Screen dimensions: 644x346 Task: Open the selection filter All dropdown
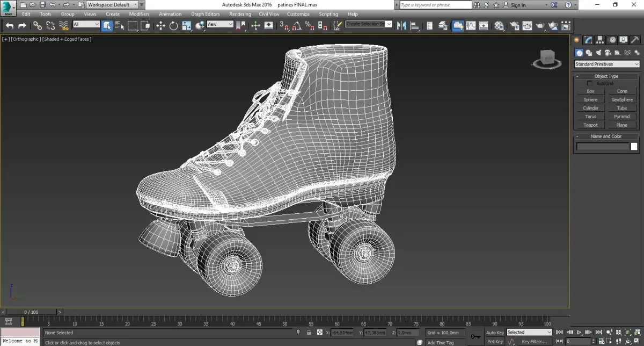pos(86,24)
